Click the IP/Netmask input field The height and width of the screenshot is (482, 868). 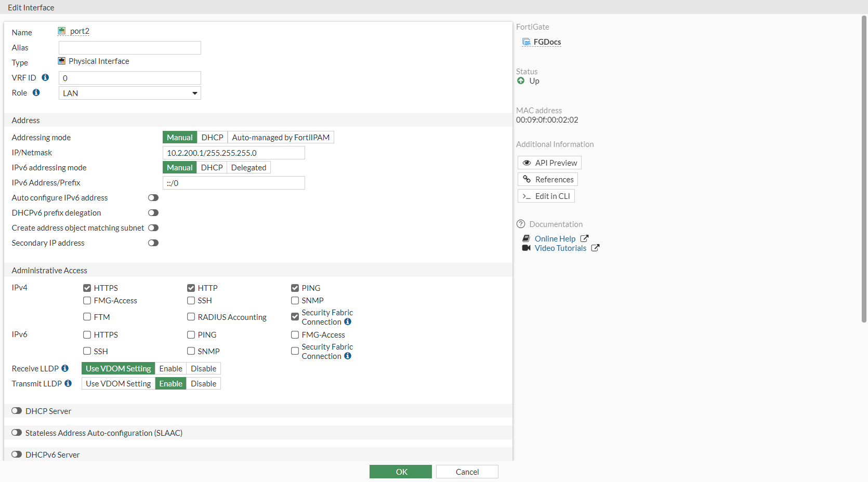(233, 153)
